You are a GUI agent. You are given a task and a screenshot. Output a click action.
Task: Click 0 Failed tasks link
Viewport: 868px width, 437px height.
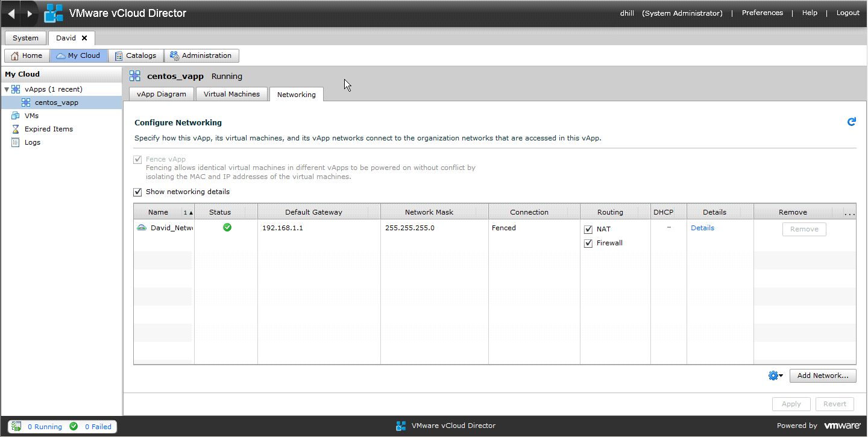tap(98, 427)
